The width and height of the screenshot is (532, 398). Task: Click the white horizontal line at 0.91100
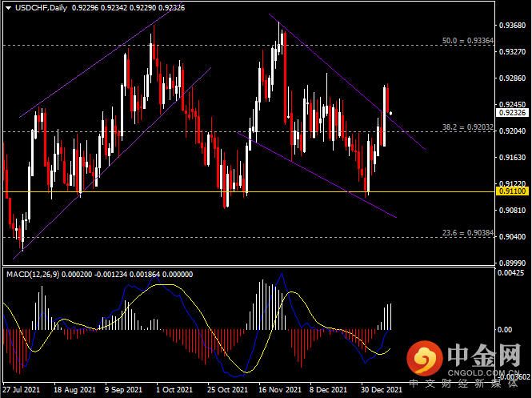point(240,191)
